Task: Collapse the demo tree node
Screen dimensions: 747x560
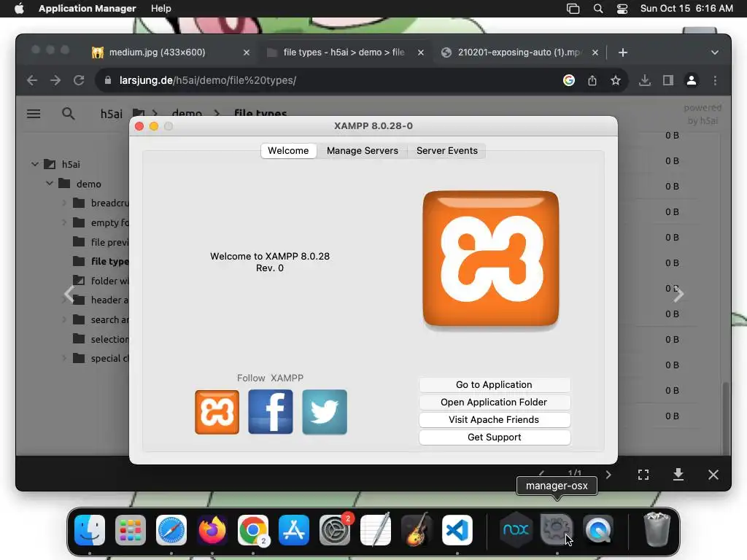Action: coord(50,183)
